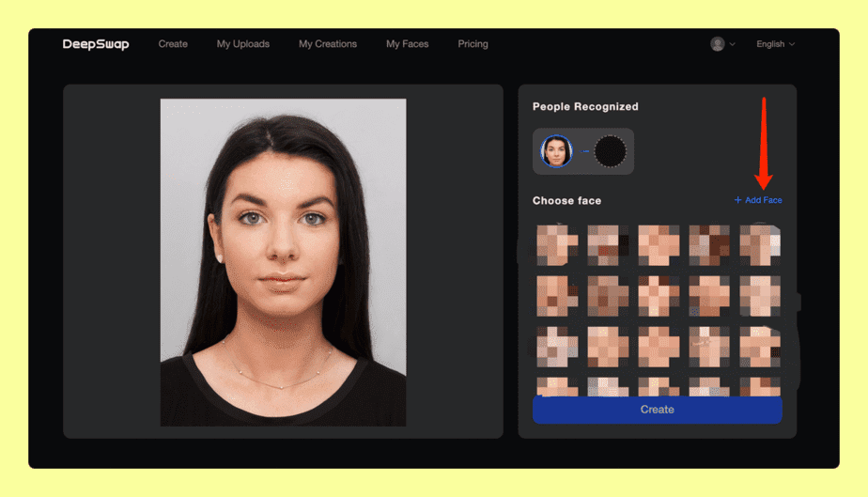Click the plus icon beside Add Face

point(738,200)
